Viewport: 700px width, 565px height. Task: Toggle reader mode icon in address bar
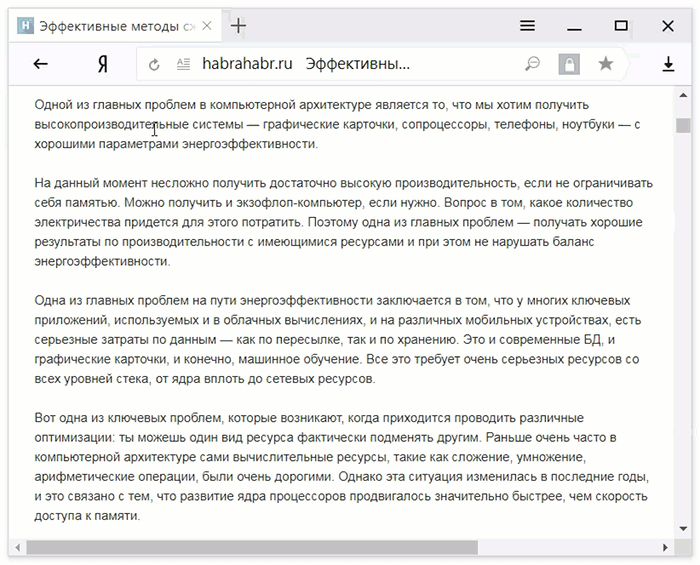pos(183,64)
